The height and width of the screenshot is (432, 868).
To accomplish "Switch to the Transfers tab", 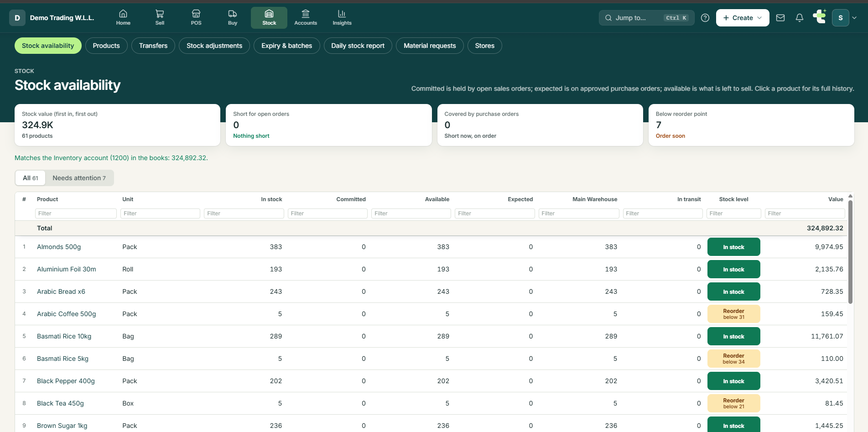I will coord(153,46).
